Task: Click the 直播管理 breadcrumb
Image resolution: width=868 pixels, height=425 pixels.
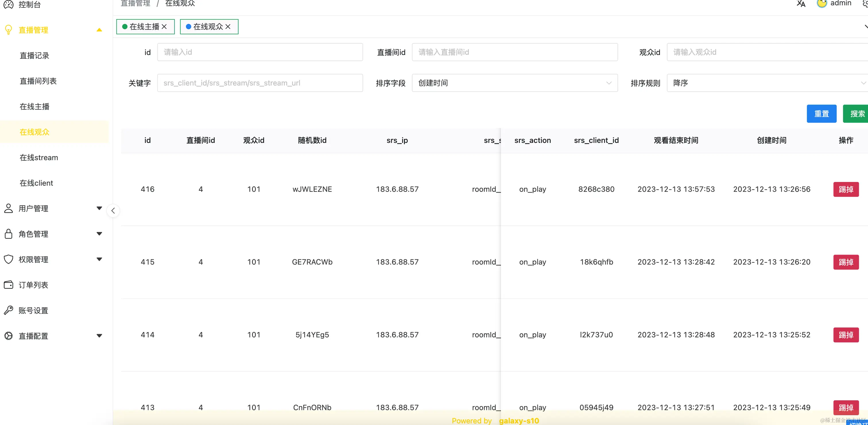Action: coord(135,3)
